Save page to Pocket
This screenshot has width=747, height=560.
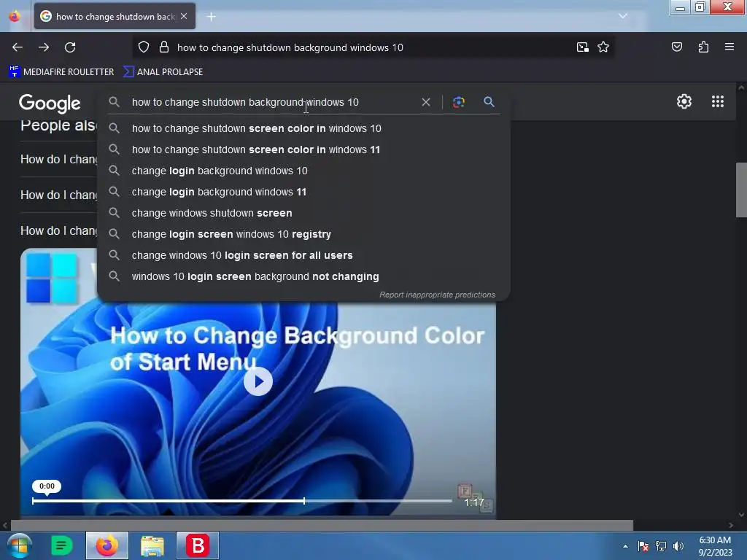click(676, 47)
